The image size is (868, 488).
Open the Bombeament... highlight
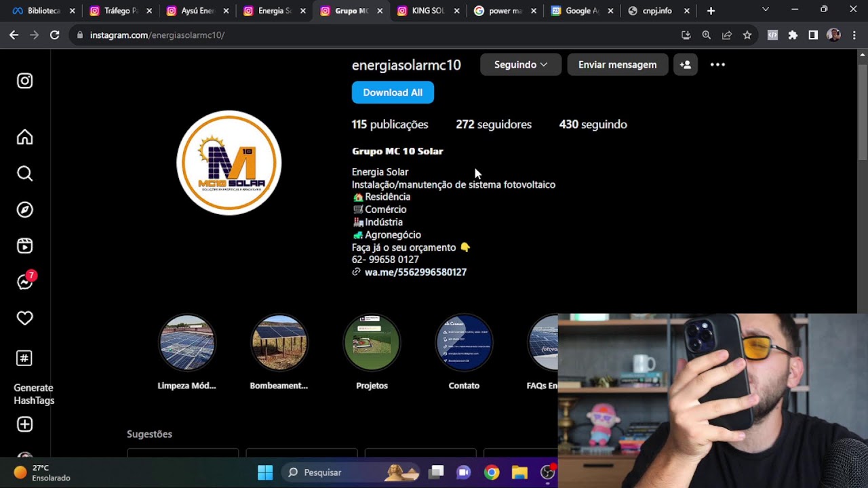(x=279, y=343)
